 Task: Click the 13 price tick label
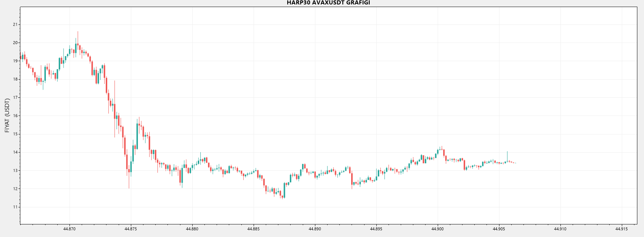click(x=15, y=170)
